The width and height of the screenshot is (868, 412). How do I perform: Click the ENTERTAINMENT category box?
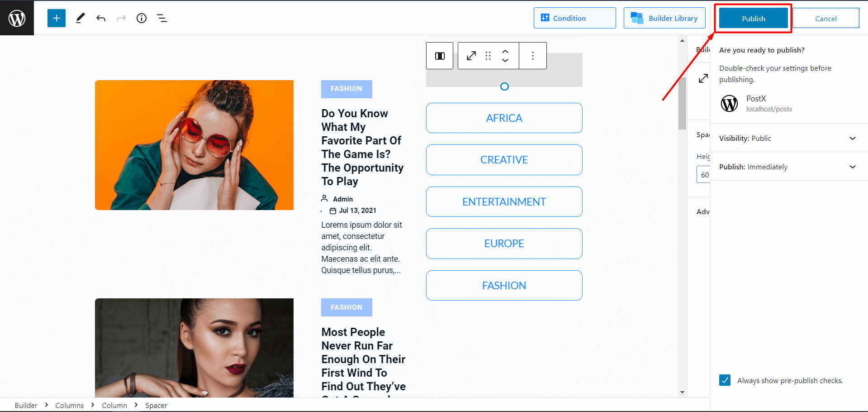504,202
